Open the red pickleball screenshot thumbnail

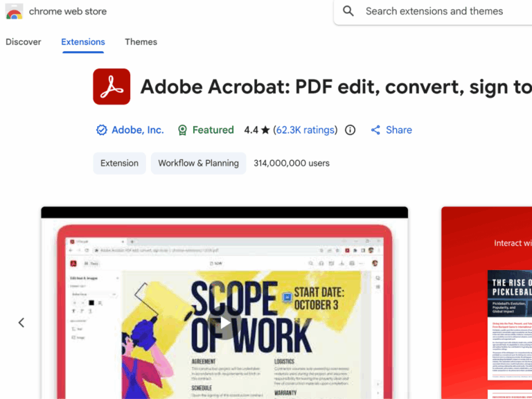pyautogui.click(x=486, y=303)
